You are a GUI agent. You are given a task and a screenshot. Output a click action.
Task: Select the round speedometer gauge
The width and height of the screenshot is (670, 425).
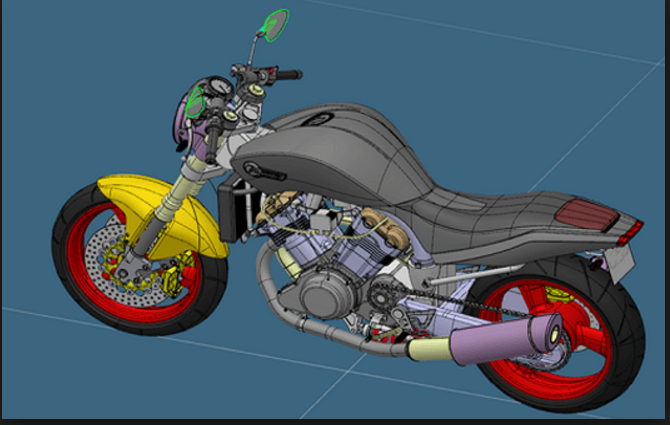(218, 88)
